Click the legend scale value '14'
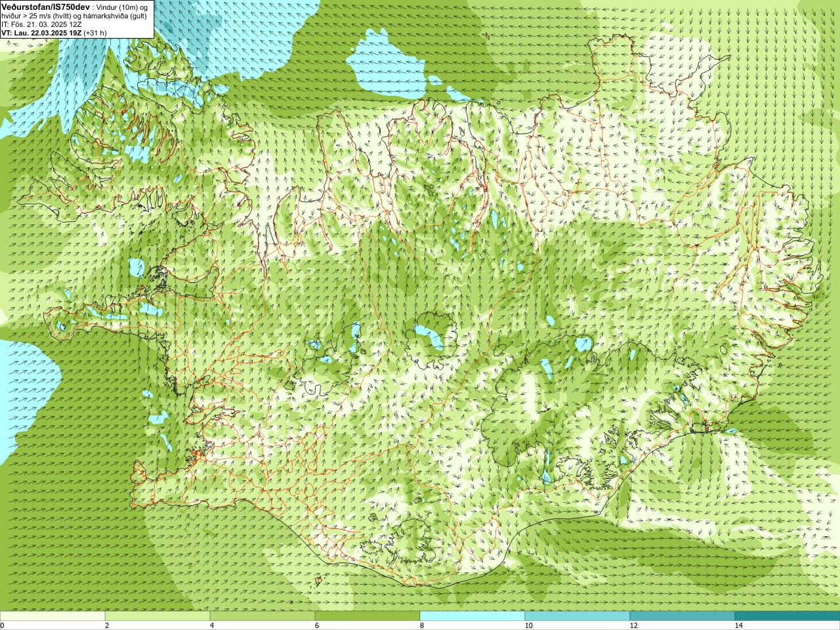840x630 pixels. coord(738,625)
